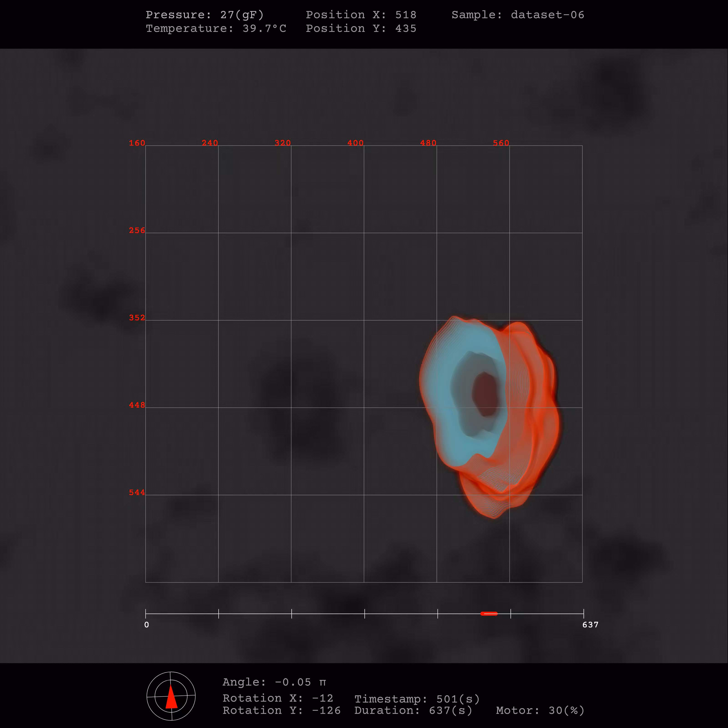Click the grid axis label '352'
Screen dimensions: 728x728
coord(137,318)
